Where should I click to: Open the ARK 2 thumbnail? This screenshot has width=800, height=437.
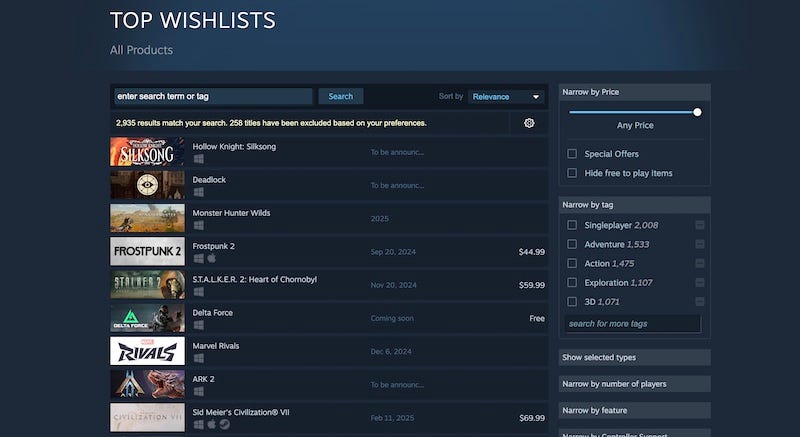[x=147, y=384]
